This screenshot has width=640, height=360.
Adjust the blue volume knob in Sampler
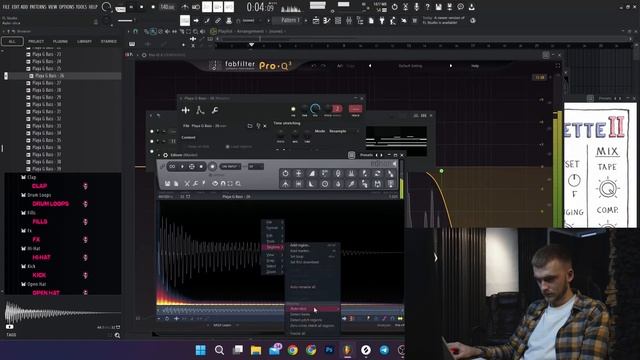(315, 109)
